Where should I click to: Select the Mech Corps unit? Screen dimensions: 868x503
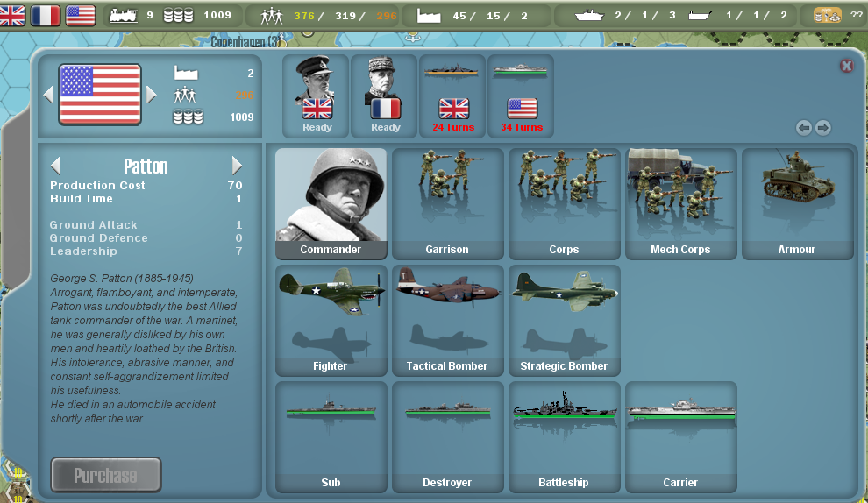pos(681,203)
